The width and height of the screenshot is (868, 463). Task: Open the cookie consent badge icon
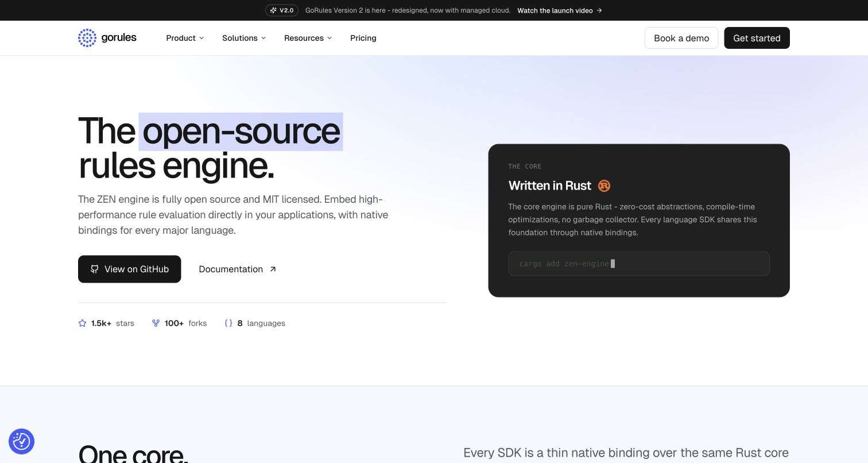(21, 441)
